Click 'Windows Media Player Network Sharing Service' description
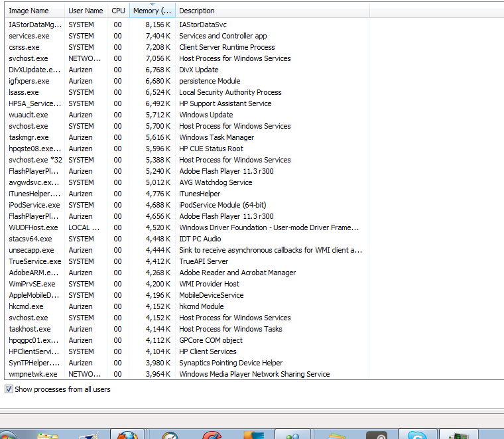Image resolution: width=504 pixels, height=439 pixels. pyautogui.click(x=255, y=374)
